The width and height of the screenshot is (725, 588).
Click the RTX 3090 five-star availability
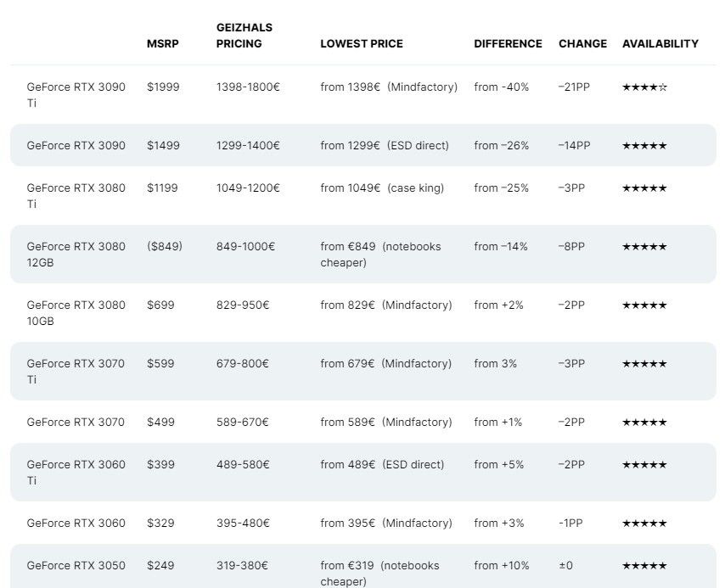click(x=644, y=146)
